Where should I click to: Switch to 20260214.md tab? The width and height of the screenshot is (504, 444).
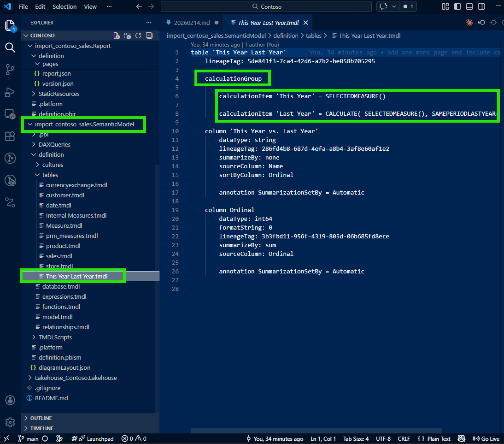click(192, 23)
